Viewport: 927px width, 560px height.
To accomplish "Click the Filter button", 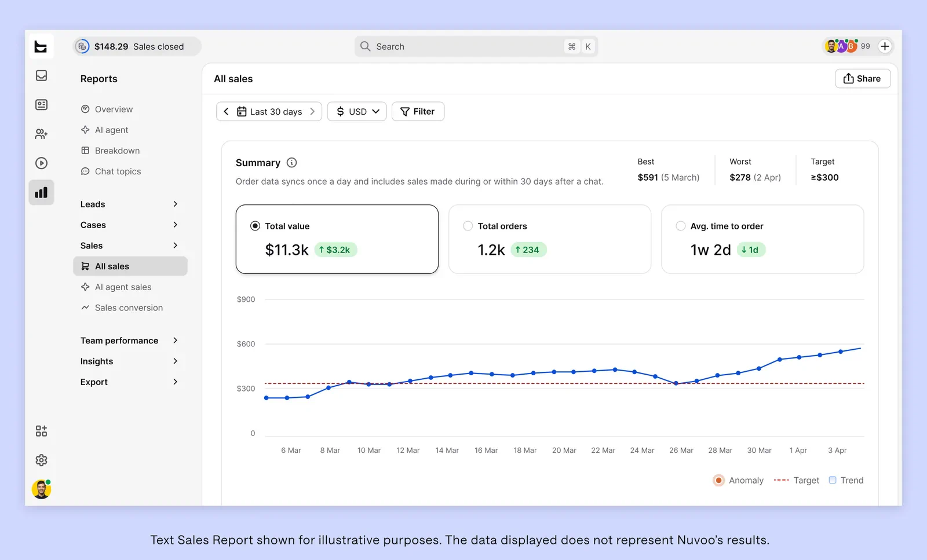I will tap(418, 111).
